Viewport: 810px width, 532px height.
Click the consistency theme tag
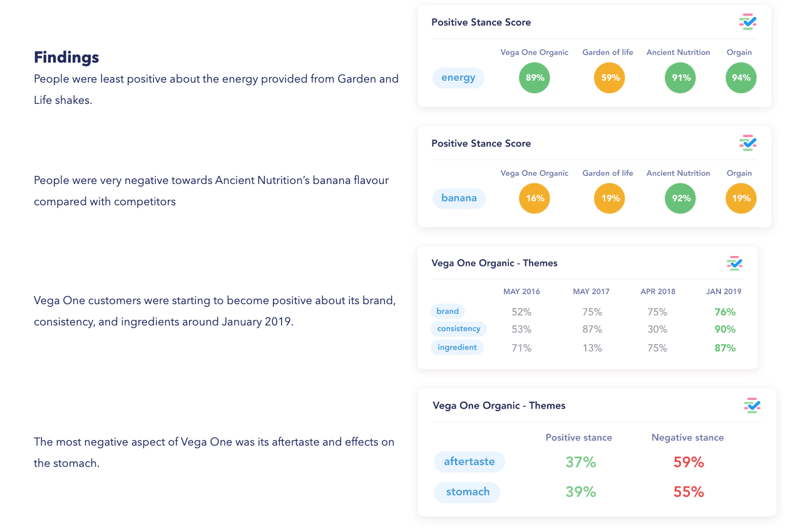coord(458,329)
